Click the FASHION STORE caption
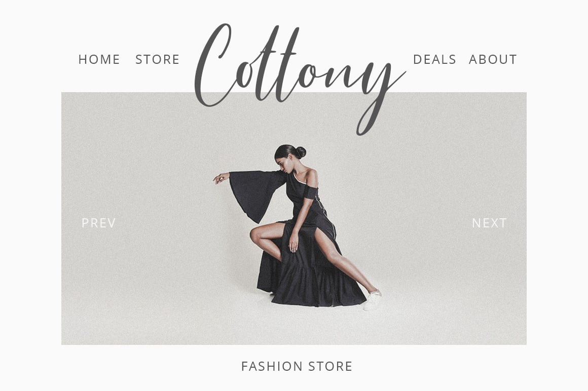The width and height of the screenshot is (588, 391). click(297, 366)
